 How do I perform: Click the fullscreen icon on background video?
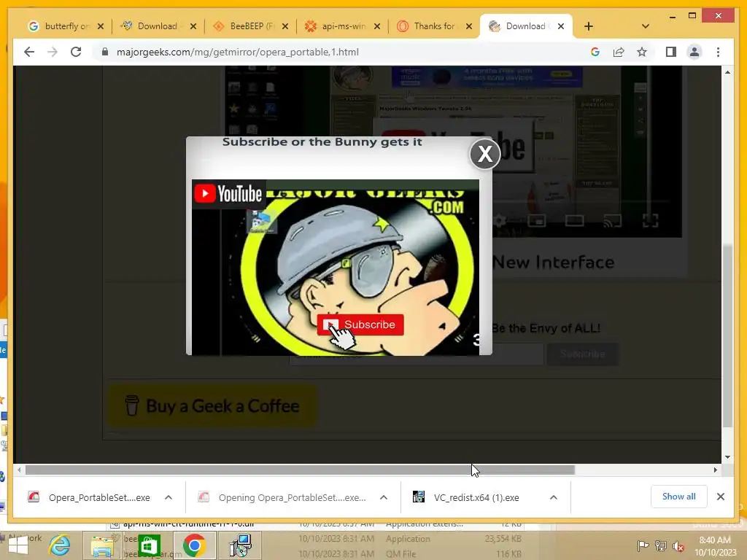[650, 220]
